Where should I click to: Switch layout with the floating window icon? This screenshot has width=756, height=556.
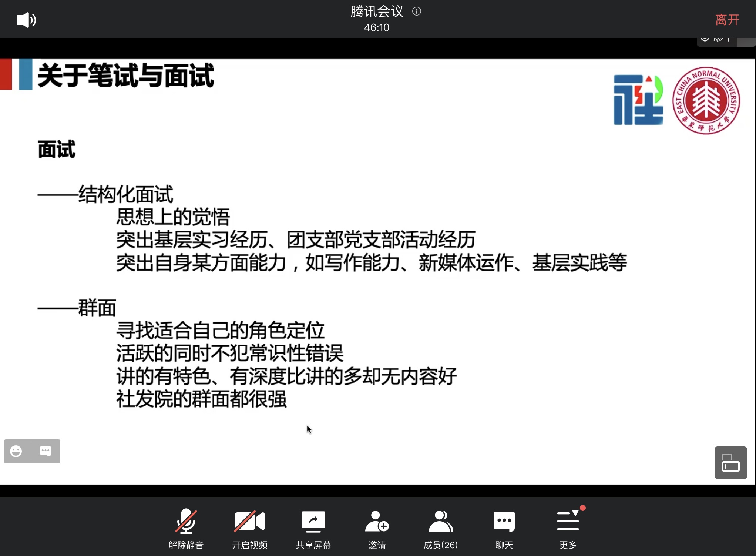coord(730,463)
